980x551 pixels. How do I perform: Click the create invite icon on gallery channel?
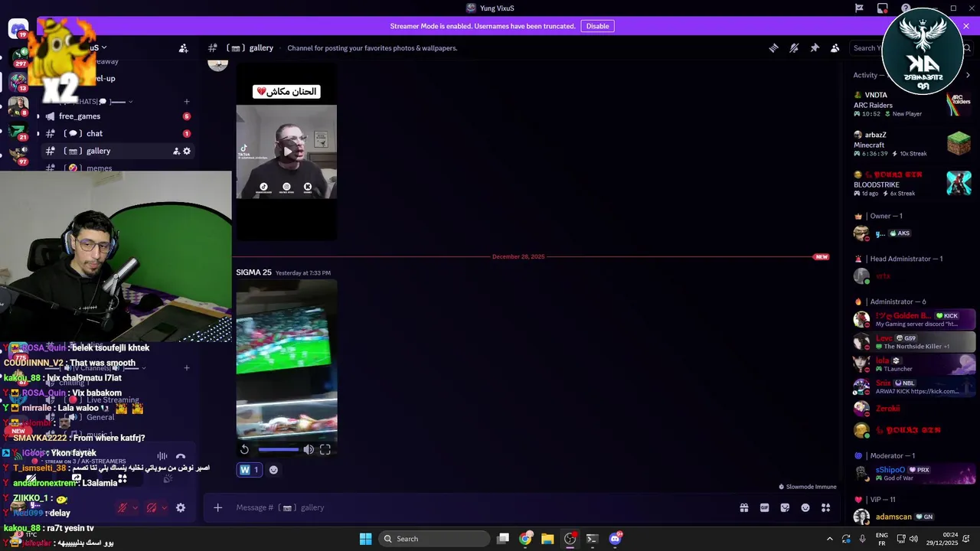coord(176,151)
